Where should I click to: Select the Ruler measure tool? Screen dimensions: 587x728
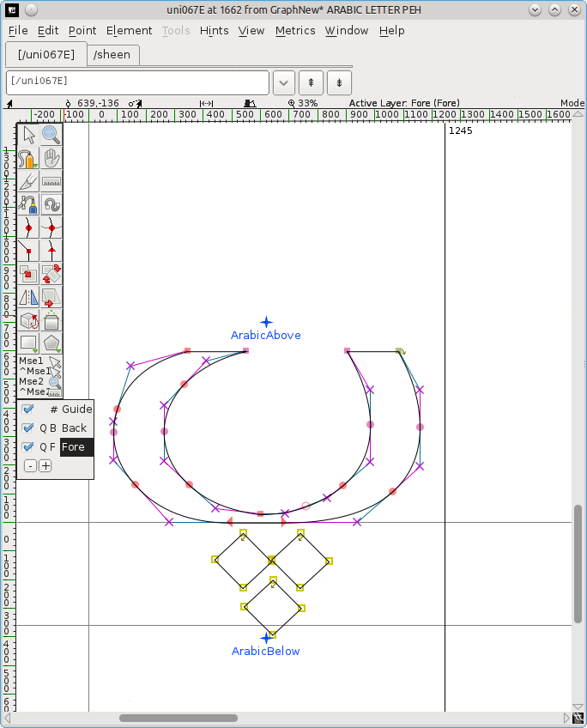tap(51, 181)
